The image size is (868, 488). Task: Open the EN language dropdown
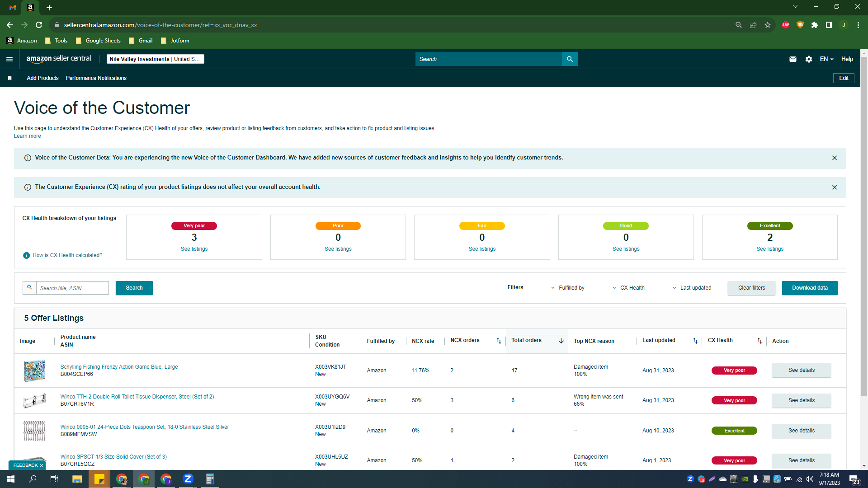pyautogui.click(x=826, y=59)
